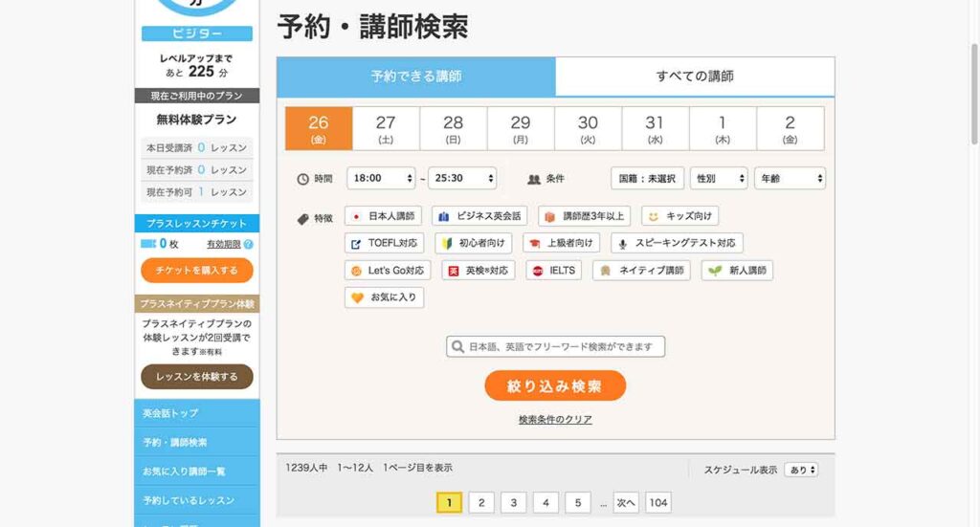Enable the キッズ向け filter tag
The height and width of the screenshot is (527, 980).
679,216
